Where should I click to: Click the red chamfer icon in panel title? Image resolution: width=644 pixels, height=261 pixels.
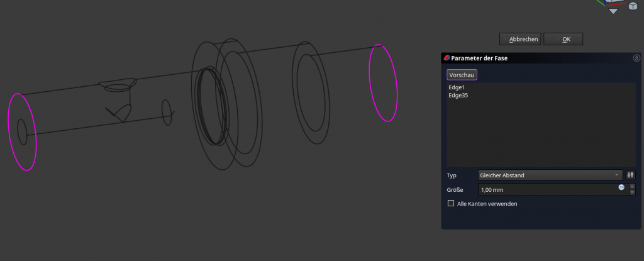coord(447,58)
